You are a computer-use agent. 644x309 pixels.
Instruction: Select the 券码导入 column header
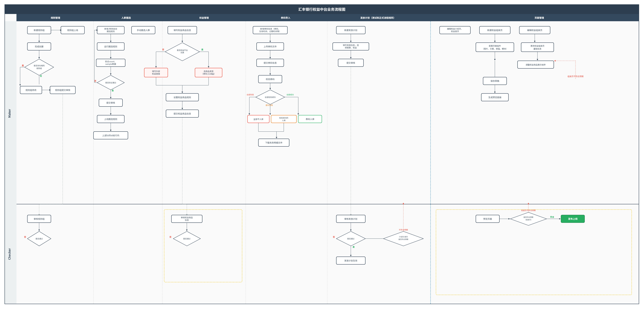[285, 18]
